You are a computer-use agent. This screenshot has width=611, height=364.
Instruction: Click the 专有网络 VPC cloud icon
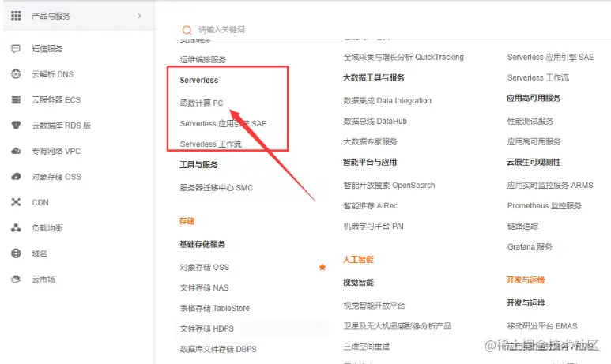(x=16, y=151)
